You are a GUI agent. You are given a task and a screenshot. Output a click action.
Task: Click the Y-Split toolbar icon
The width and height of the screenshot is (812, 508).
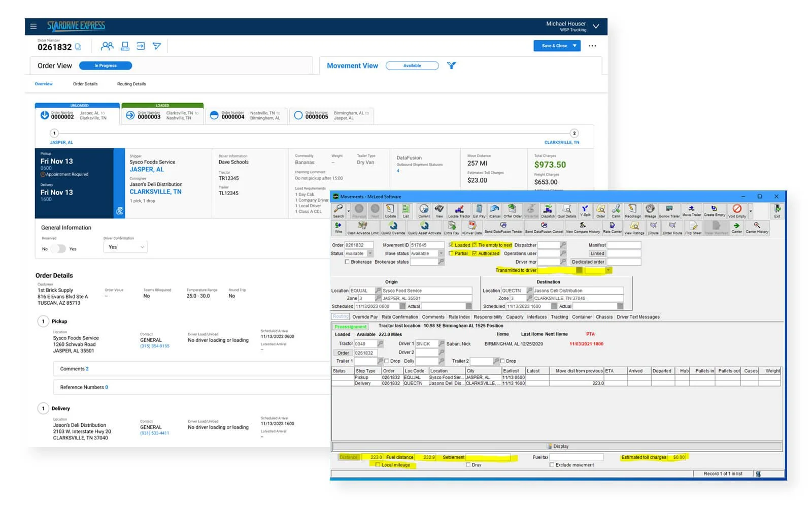(x=585, y=211)
